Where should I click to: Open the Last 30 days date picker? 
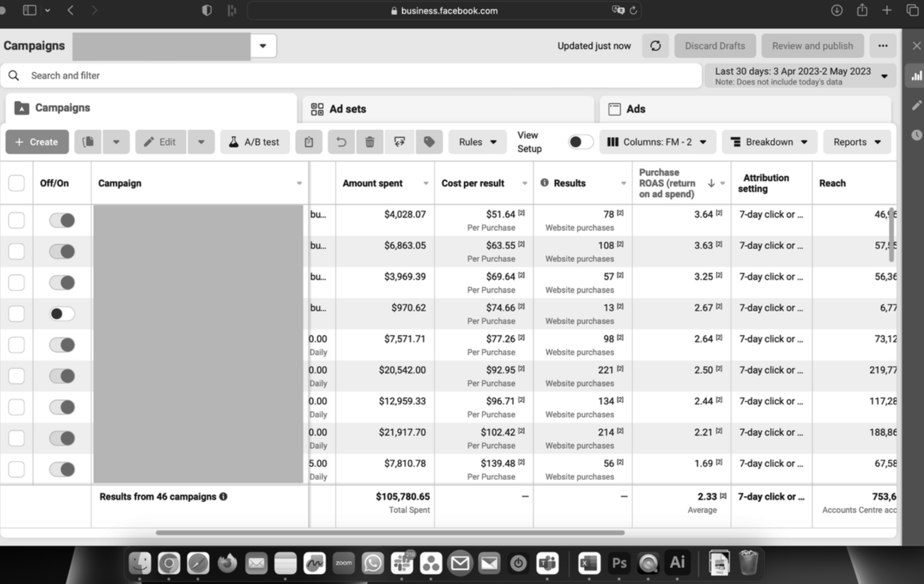tap(800, 76)
